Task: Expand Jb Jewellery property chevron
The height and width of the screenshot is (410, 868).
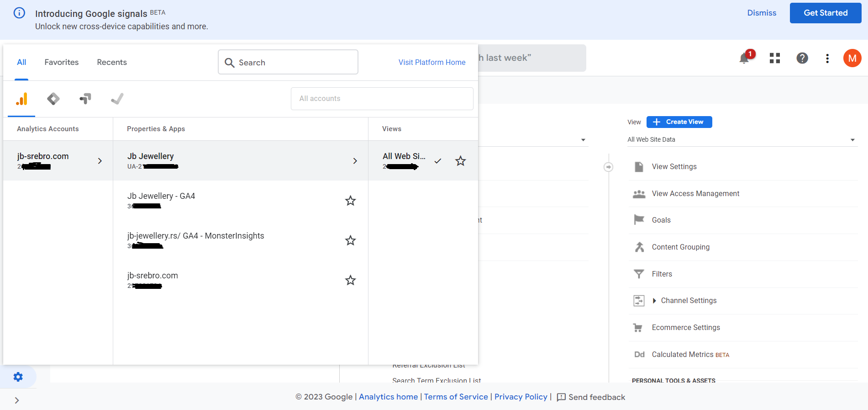Action: [355, 161]
